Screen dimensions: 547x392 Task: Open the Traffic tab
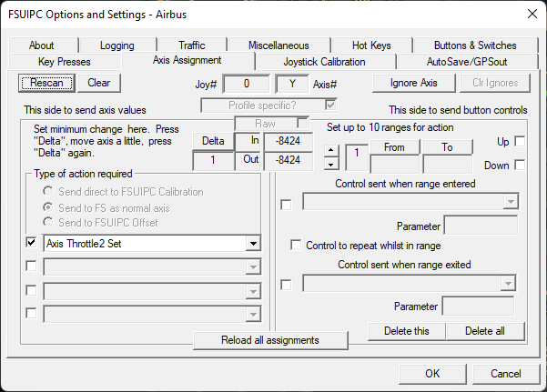click(192, 45)
